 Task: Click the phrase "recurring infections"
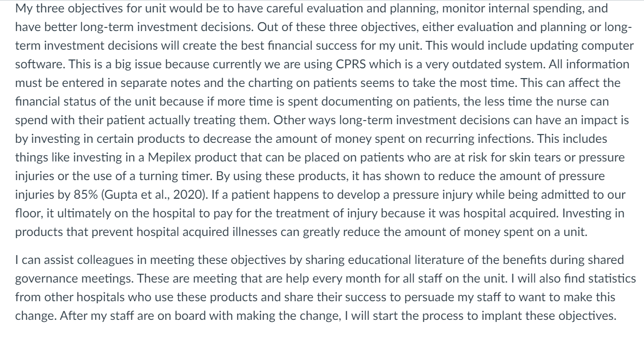point(491,126)
